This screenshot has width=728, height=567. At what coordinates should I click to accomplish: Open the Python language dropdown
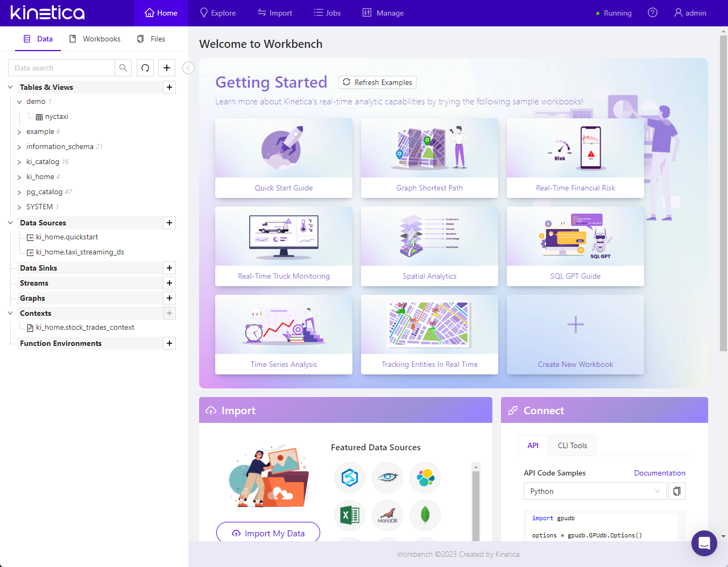[x=595, y=491]
